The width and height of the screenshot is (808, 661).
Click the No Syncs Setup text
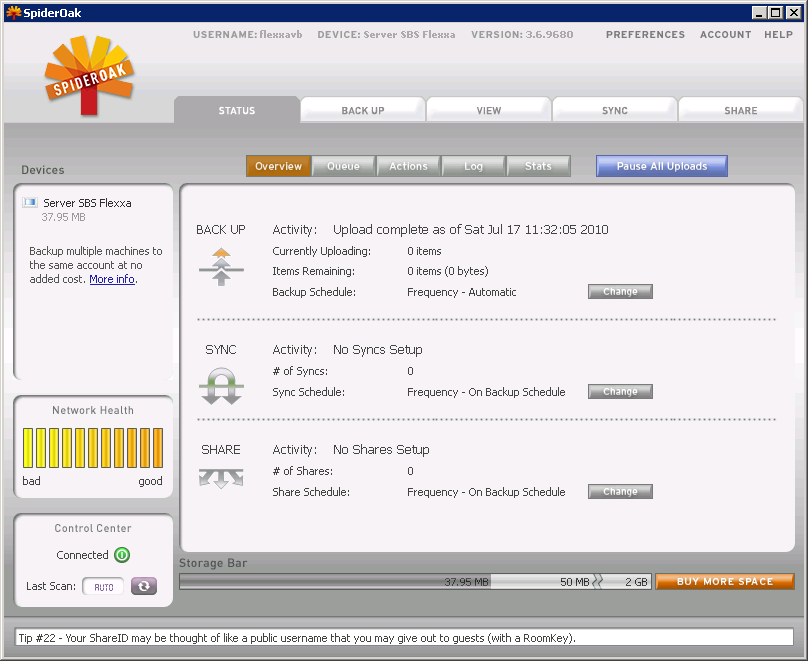tap(378, 350)
